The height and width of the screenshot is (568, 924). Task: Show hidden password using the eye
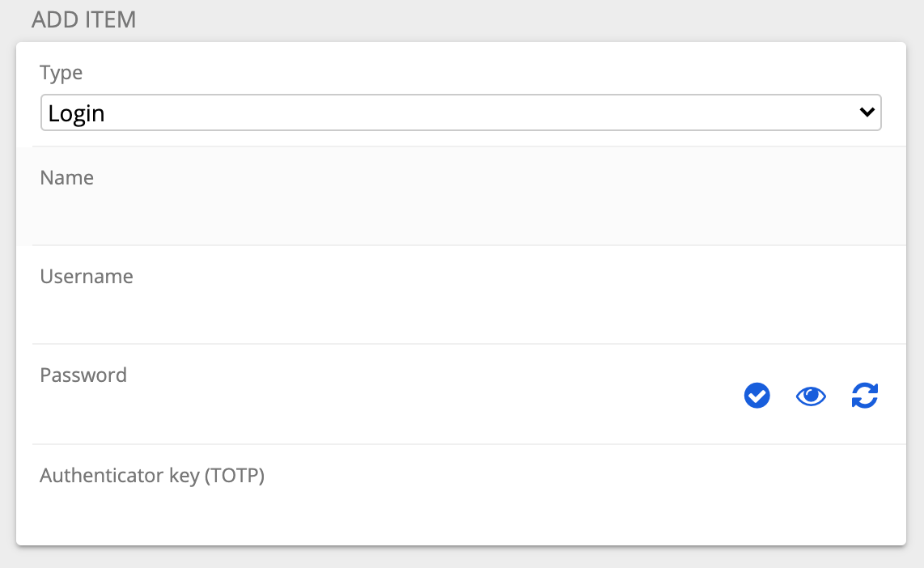coord(811,396)
